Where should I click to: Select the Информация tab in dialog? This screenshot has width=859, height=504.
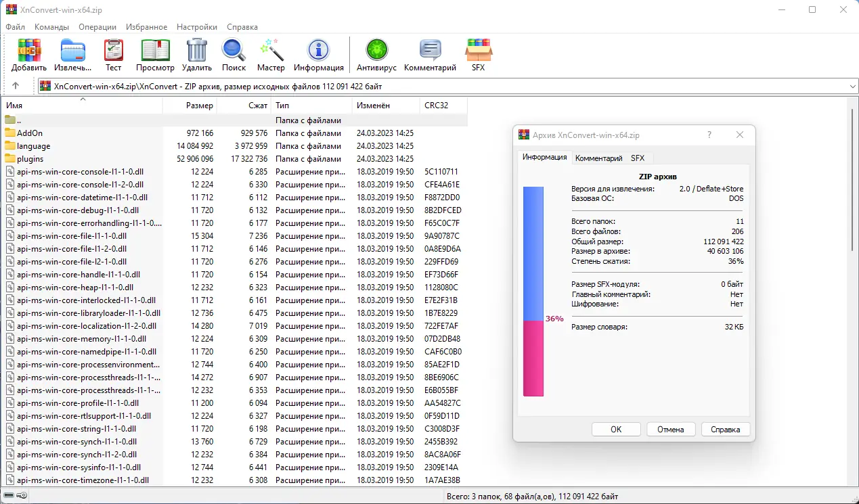click(x=544, y=157)
